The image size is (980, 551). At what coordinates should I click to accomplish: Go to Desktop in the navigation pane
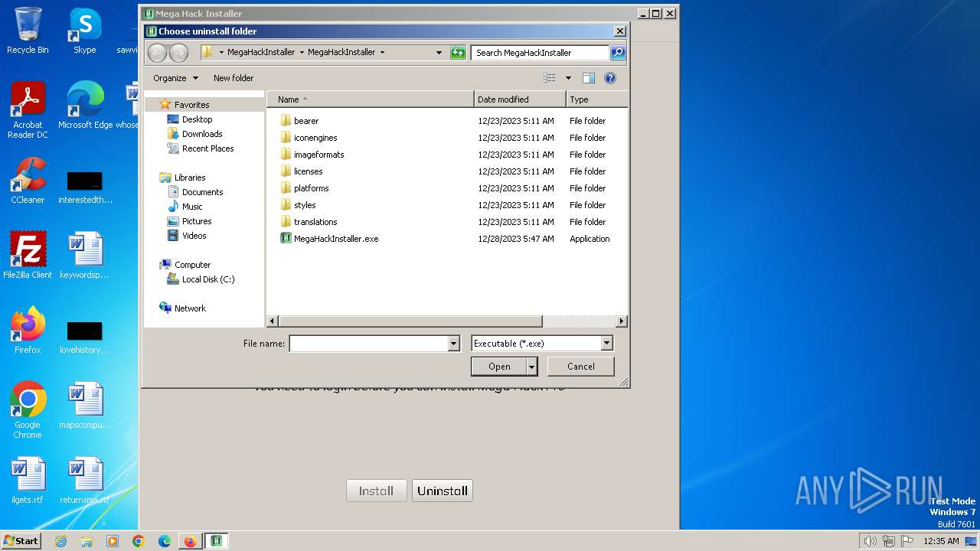pyautogui.click(x=197, y=119)
